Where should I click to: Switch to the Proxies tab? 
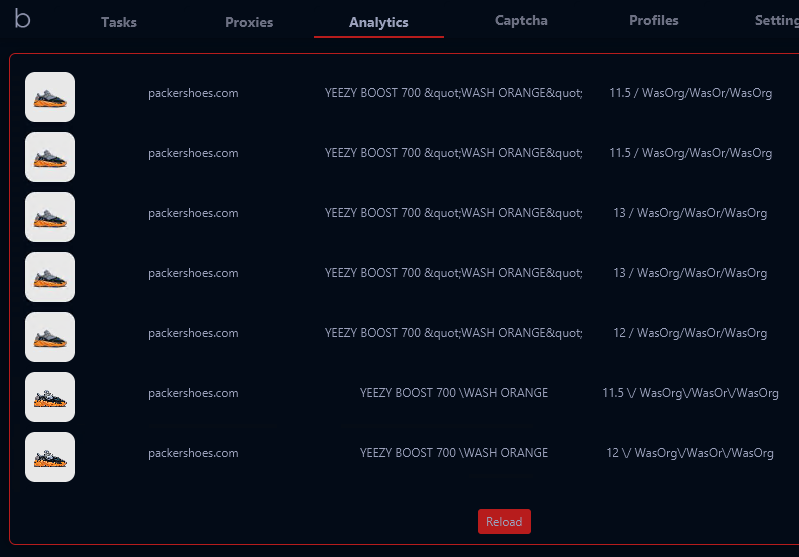click(249, 22)
